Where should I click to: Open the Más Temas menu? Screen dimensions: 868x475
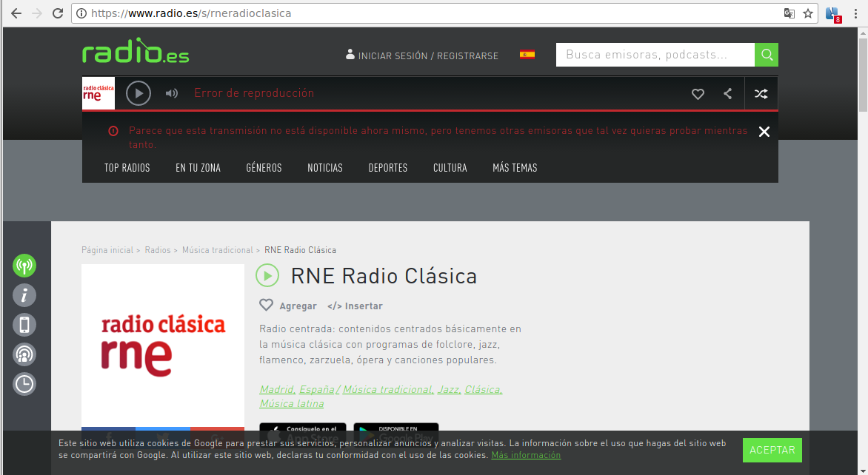click(515, 167)
